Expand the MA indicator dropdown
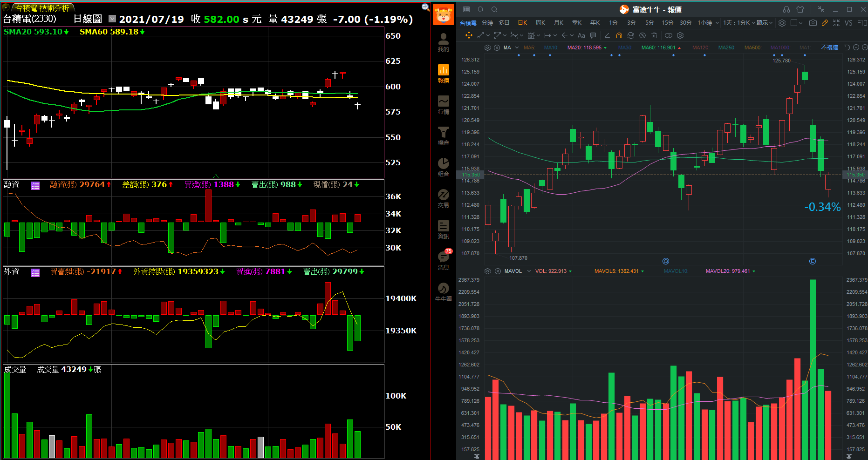Image resolution: width=868 pixels, height=460 pixels. point(517,47)
